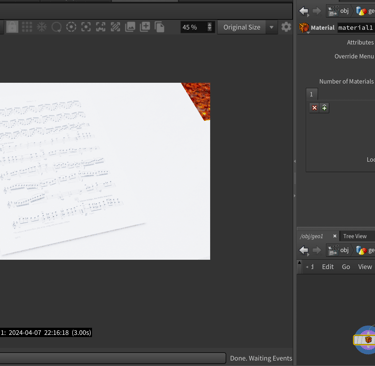Close the /obj/geo1 tab
This screenshot has width=375, height=366.
click(x=335, y=236)
